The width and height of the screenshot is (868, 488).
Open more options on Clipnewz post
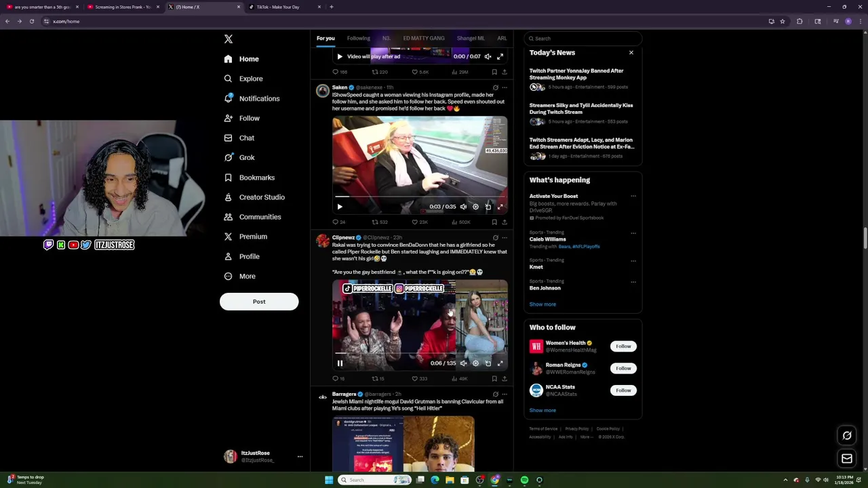[x=504, y=238]
